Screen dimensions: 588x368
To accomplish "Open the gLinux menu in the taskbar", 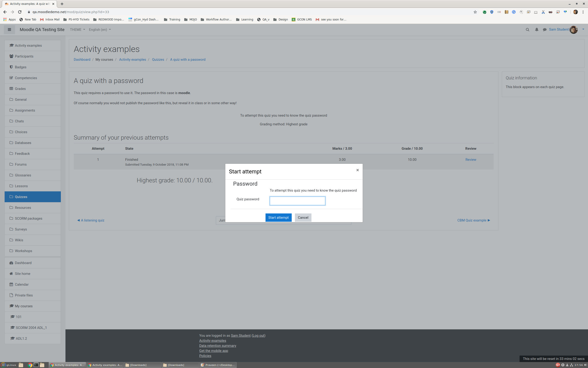I will [x=9, y=365].
